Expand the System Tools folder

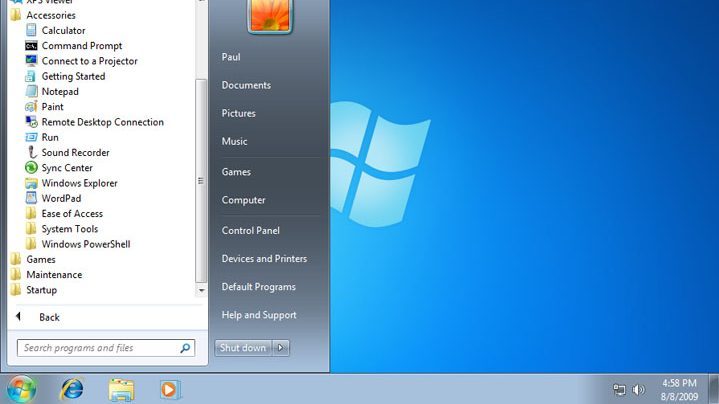[x=69, y=229]
